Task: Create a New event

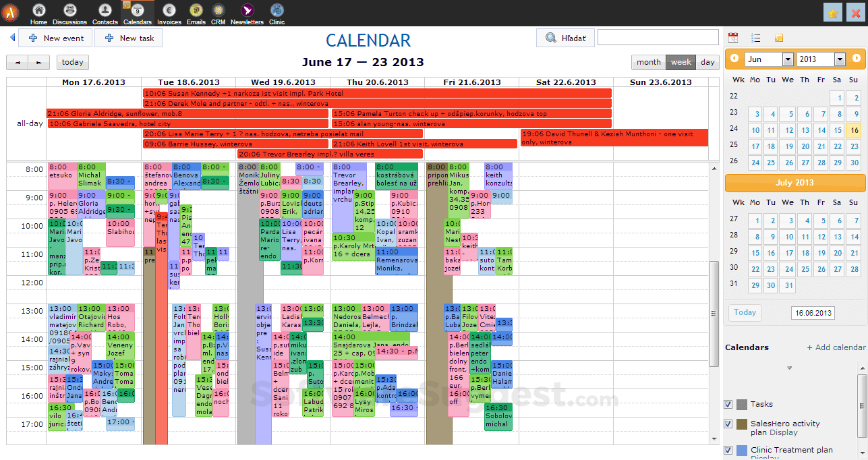Action: [x=55, y=38]
